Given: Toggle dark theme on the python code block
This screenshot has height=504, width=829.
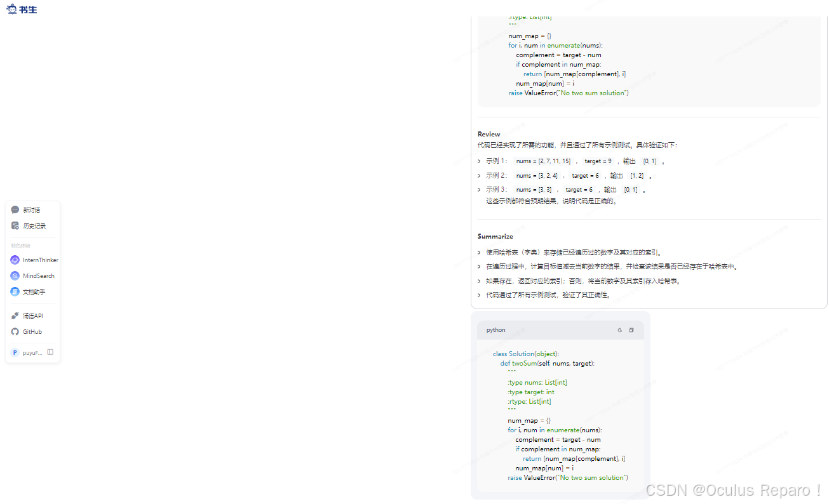Looking at the screenshot, I should (620, 330).
